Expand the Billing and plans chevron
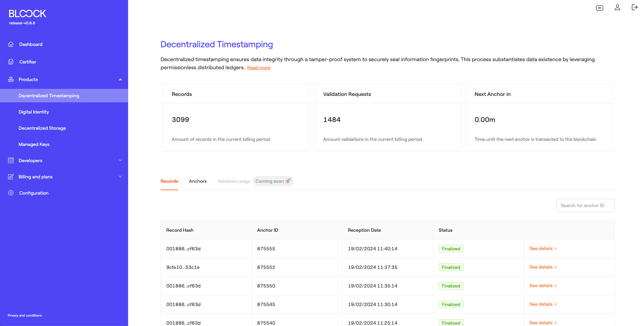644x326 pixels. 120,177
